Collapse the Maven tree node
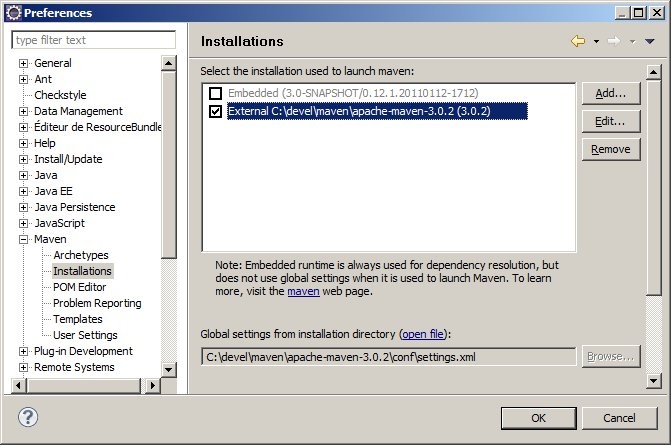Image resolution: width=671 pixels, height=445 pixels. [x=23, y=239]
